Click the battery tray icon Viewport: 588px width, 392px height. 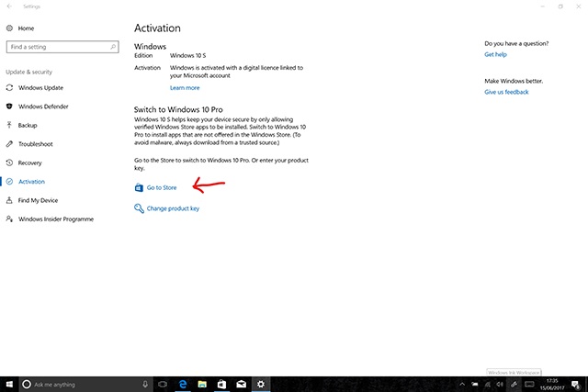point(475,384)
